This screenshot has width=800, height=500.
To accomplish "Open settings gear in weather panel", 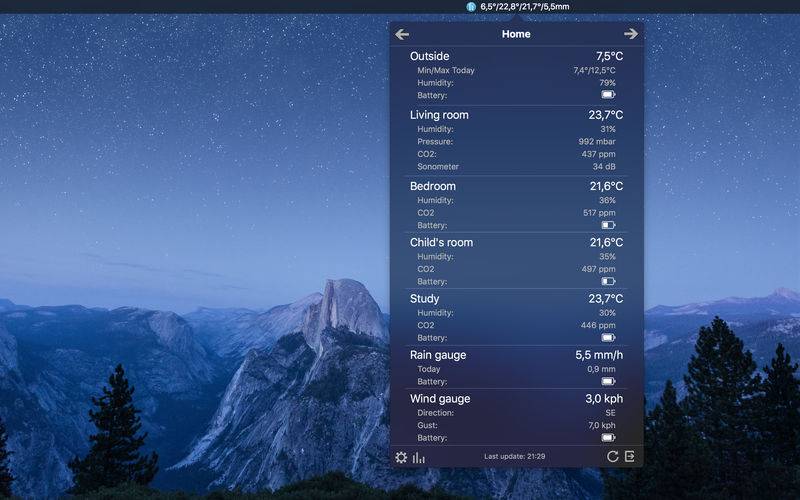I will point(401,457).
